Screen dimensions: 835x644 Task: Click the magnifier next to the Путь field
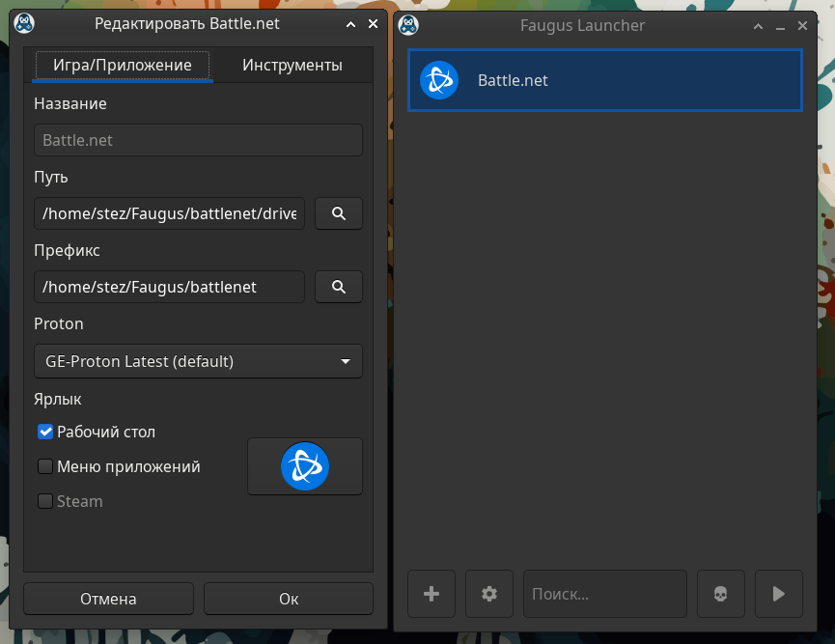tap(338, 213)
